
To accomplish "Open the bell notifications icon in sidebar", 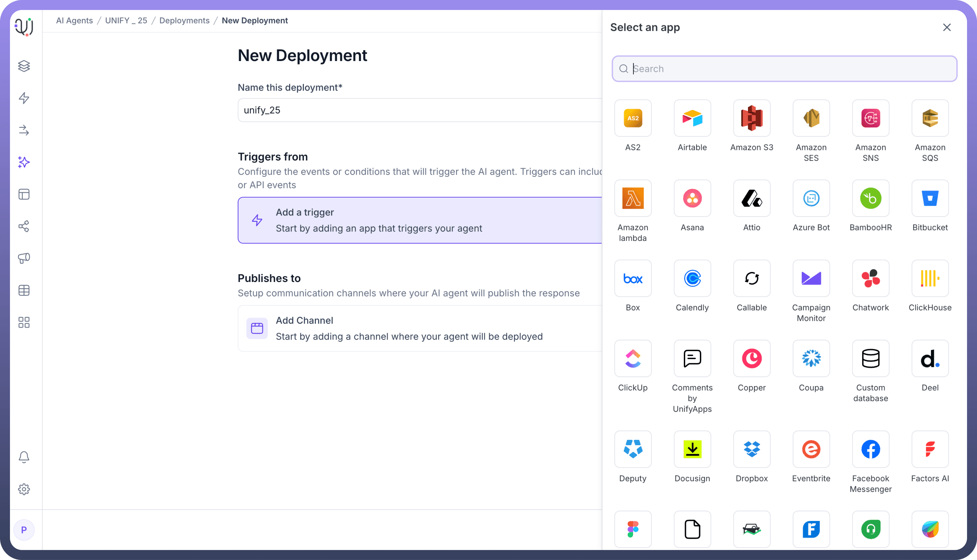I will click(x=24, y=457).
